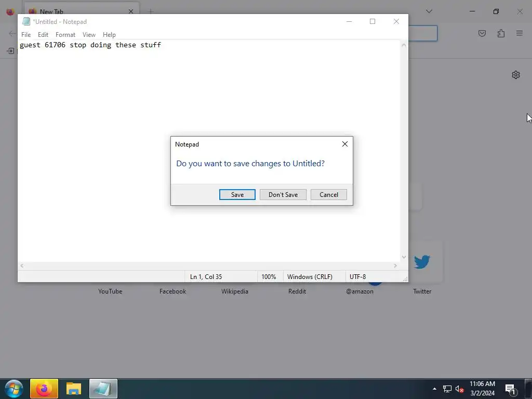532x399 pixels.
Task: Choose Don't Save in the dialog
Action: click(x=283, y=194)
